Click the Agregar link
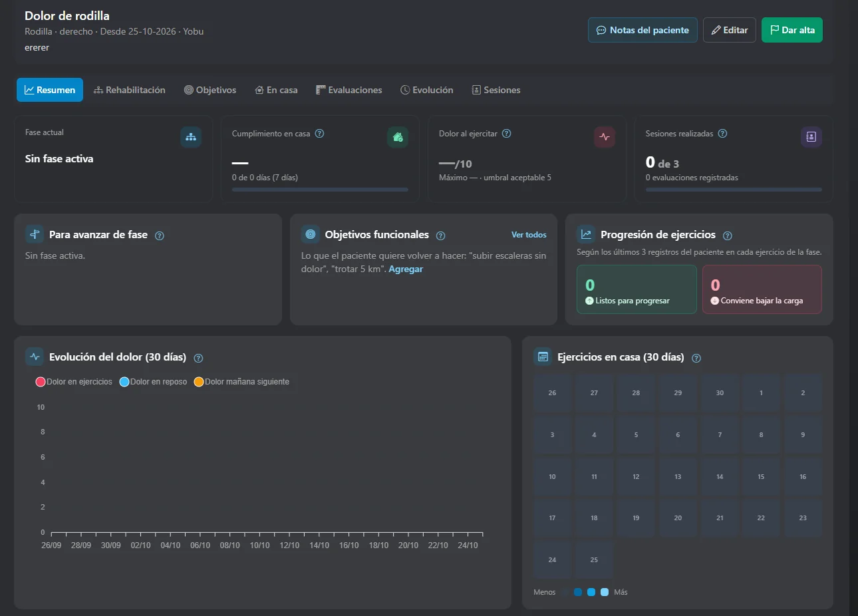This screenshot has width=858, height=616. coord(406,269)
